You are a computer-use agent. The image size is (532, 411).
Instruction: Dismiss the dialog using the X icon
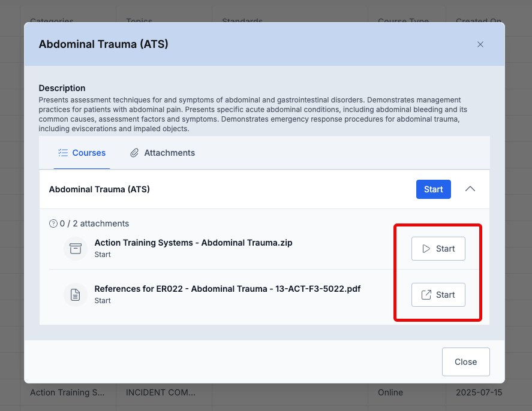(480, 44)
